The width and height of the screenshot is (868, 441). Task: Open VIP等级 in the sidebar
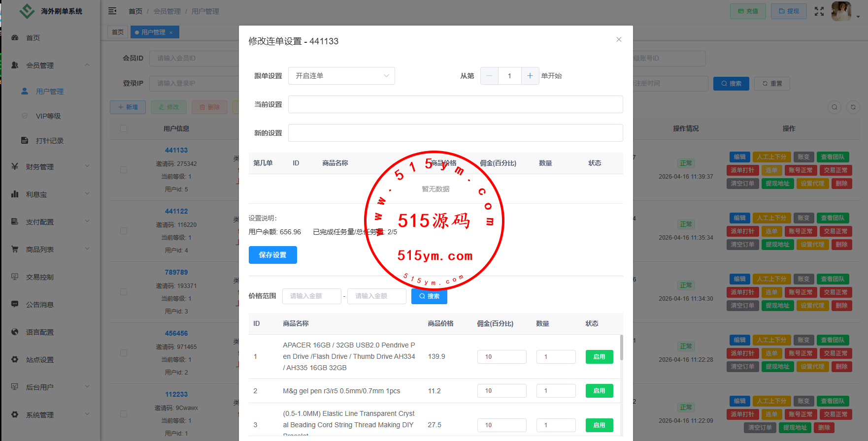click(48, 116)
